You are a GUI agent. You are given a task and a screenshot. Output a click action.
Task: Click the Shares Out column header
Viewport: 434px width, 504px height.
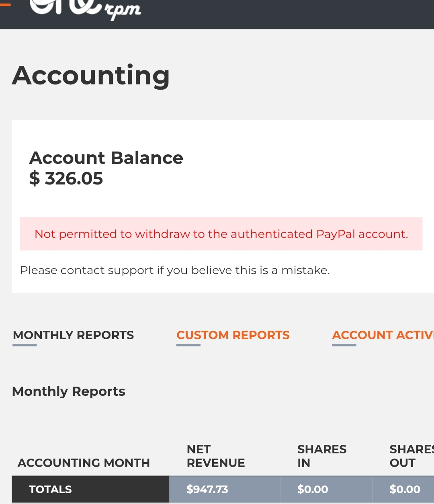pos(412,456)
